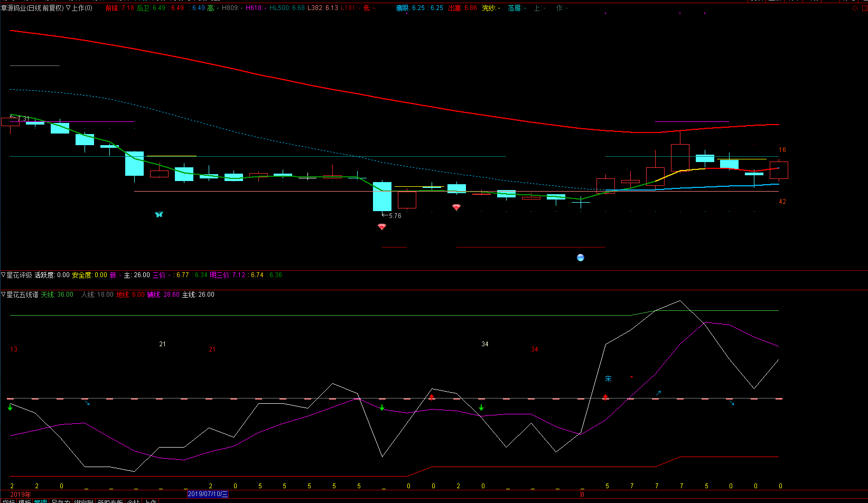Click the 5.76 low price label

point(395,216)
